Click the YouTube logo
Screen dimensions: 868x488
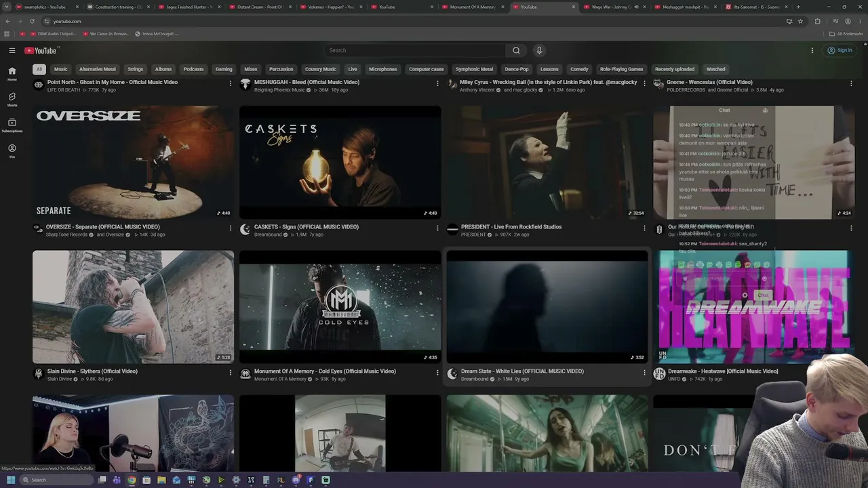tap(41, 50)
